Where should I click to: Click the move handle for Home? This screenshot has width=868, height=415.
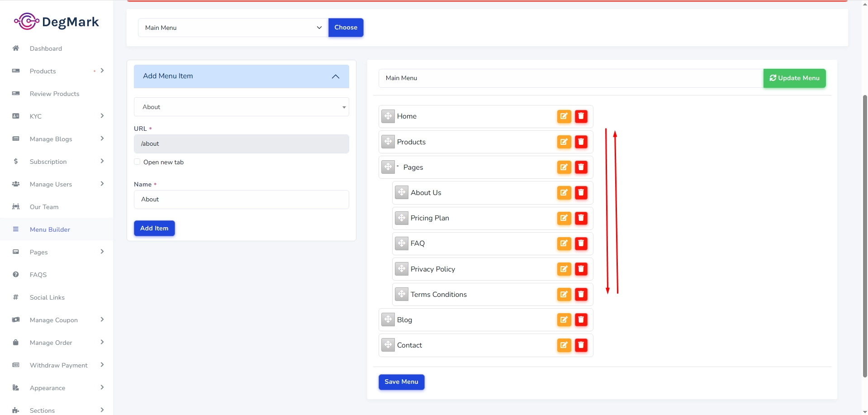388,116
